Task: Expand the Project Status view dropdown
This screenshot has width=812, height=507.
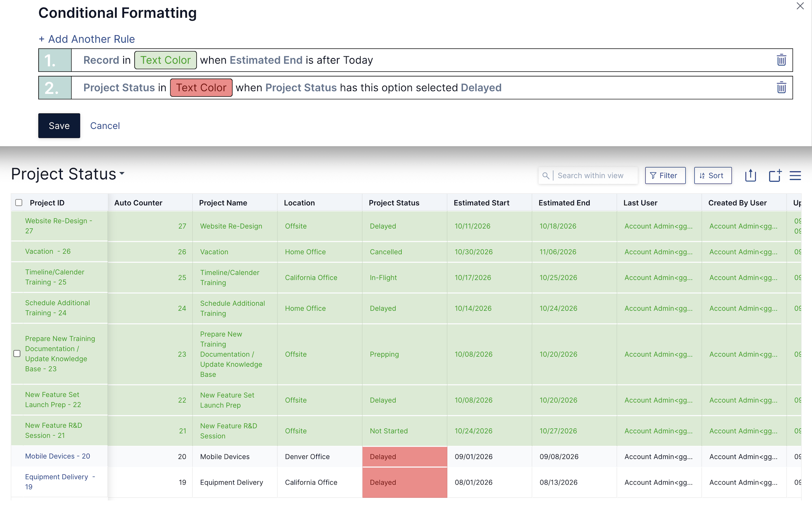Action: click(x=122, y=174)
